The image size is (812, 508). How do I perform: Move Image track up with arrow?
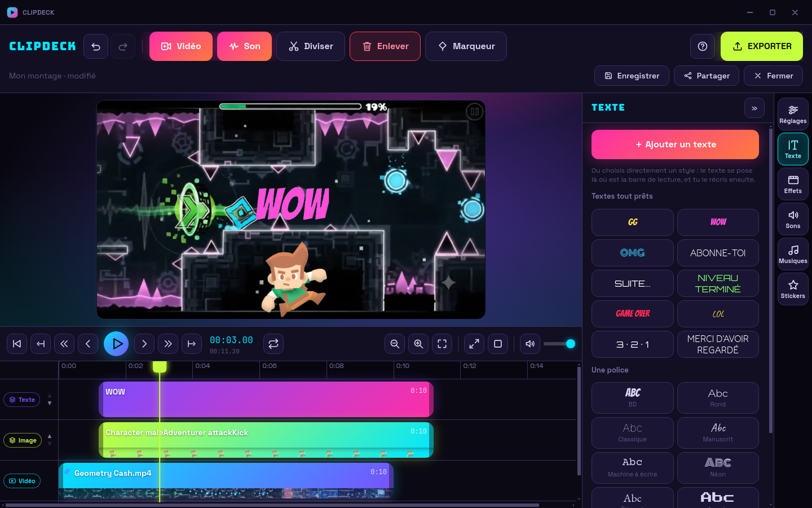50,436
